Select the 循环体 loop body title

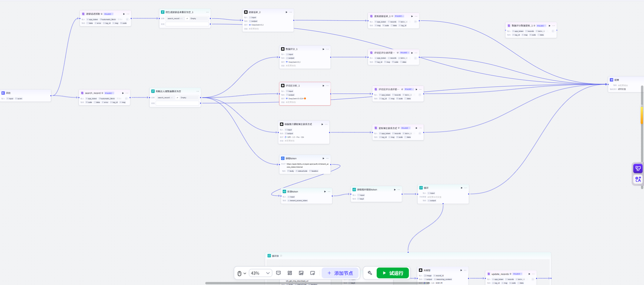pyautogui.click(x=275, y=256)
